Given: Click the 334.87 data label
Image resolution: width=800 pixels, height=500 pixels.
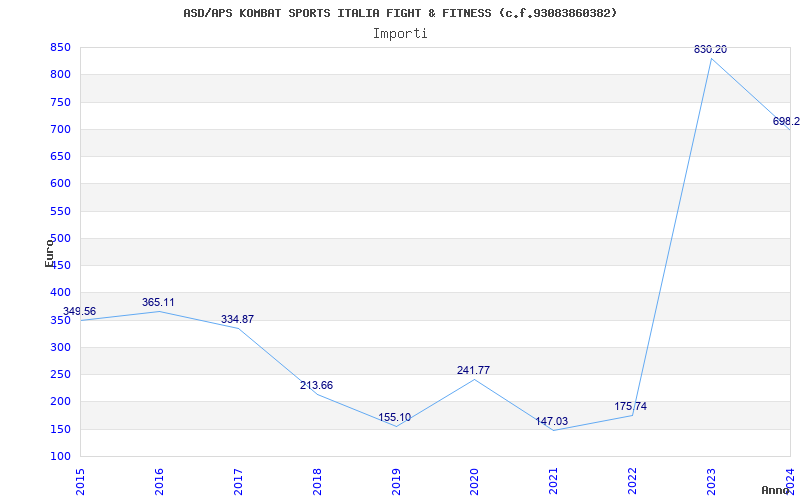Looking at the screenshot, I should (x=237, y=319).
